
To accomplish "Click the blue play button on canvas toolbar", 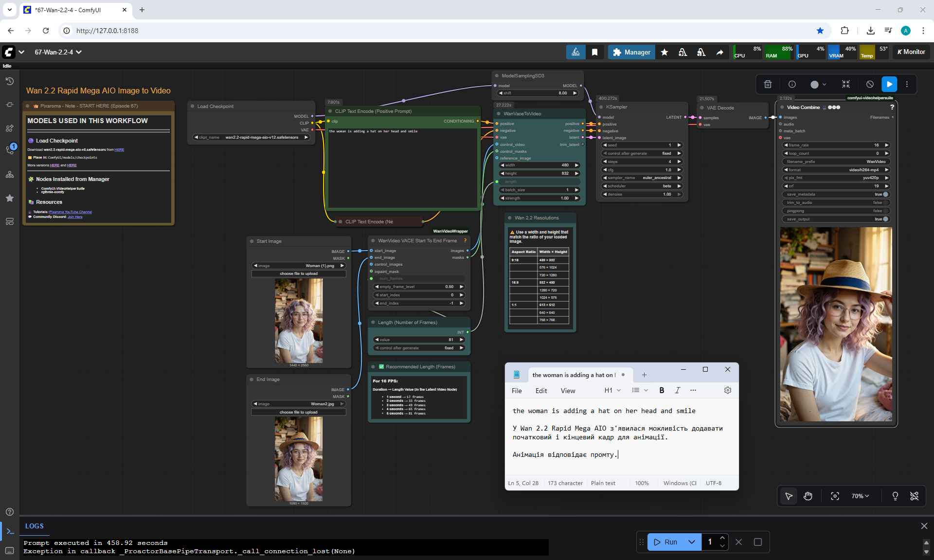I will [889, 84].
